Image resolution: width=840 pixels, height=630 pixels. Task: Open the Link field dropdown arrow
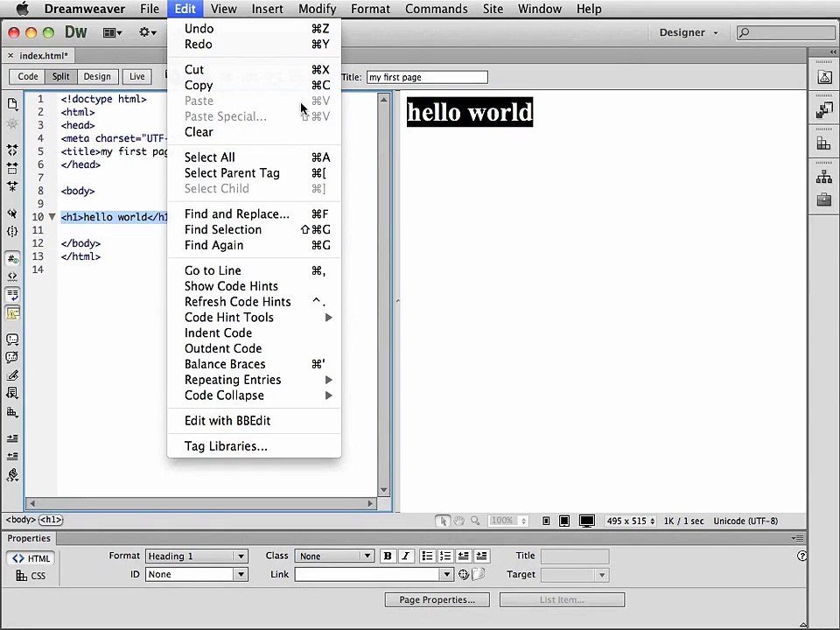pyautogui.click(x=446, y=574)
